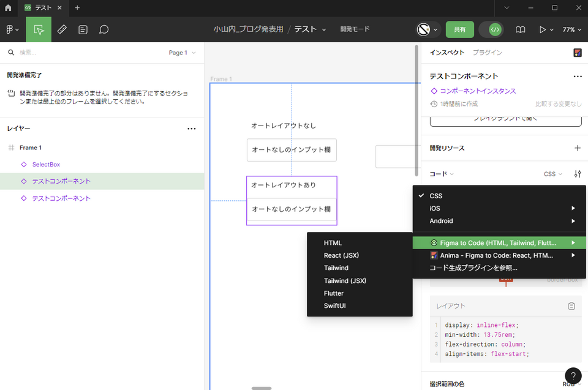Open the library book icon
The image size is (588, 390).
pos(520,29)
